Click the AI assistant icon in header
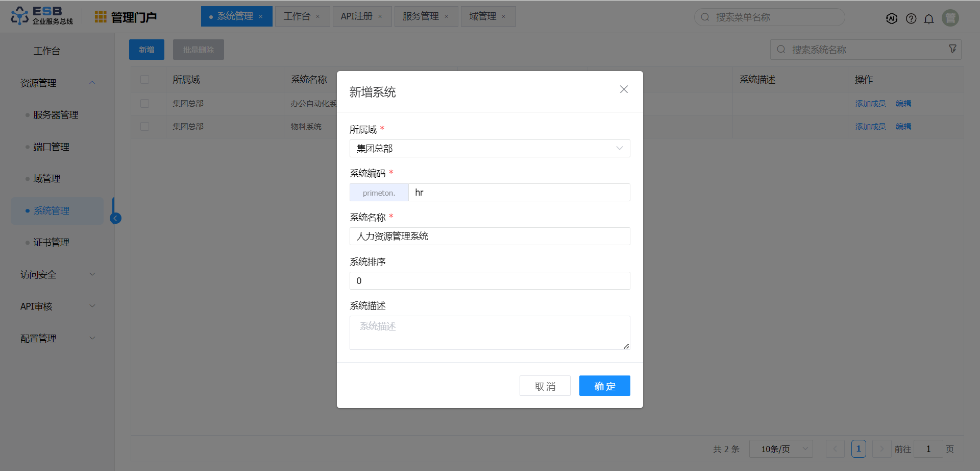The width and height of the screenshot is (980, 471). tap(892, 18)
